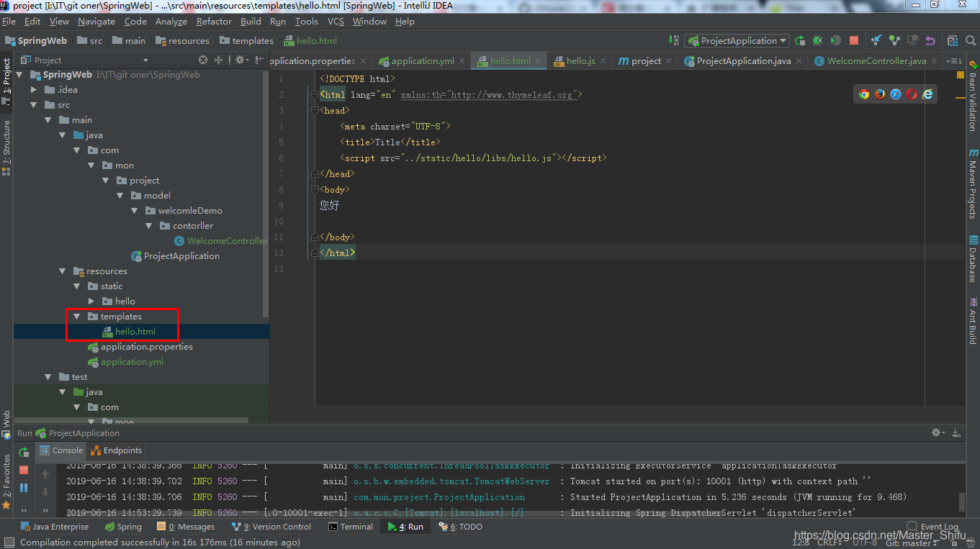Click the Search Everywhere magnifier icon

coord(970,41)
